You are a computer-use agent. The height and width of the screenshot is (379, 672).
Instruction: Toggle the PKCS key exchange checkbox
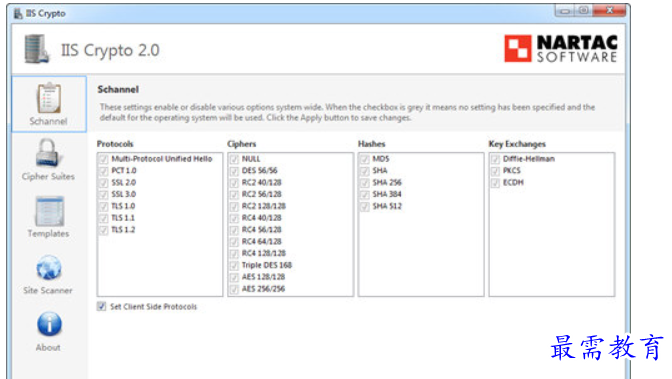[495, 171]
